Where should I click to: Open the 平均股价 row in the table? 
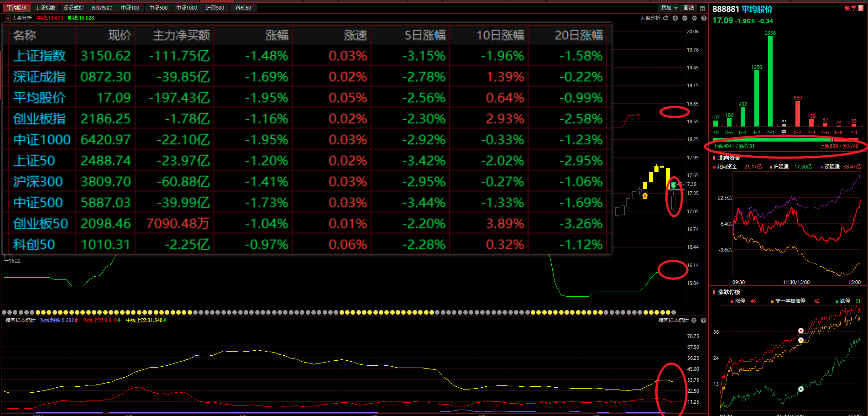pyautogui.click(x=307, y=98)
